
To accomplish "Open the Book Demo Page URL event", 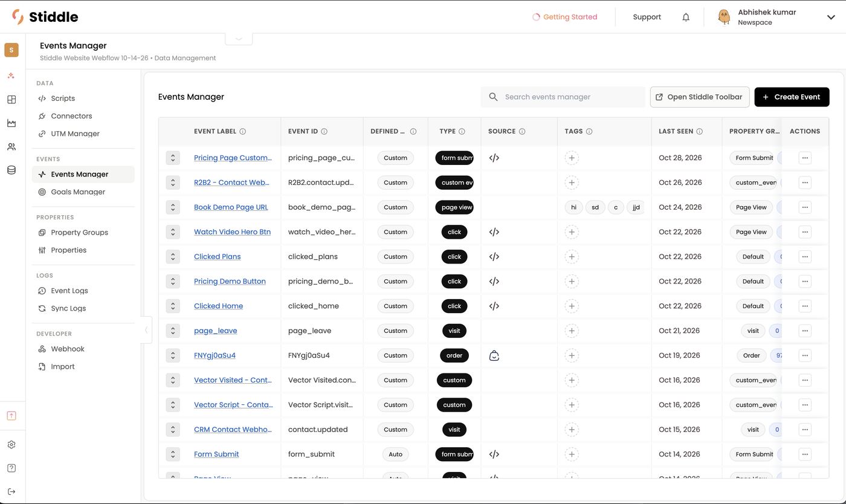I will (231, 207).
